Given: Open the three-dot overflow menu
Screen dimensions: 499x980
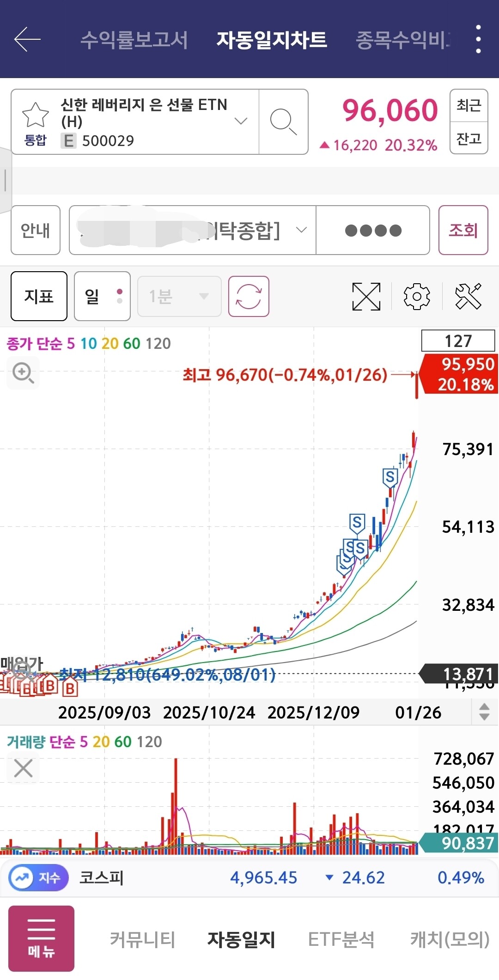Looking at the screenshot, I should click(478, 39).
